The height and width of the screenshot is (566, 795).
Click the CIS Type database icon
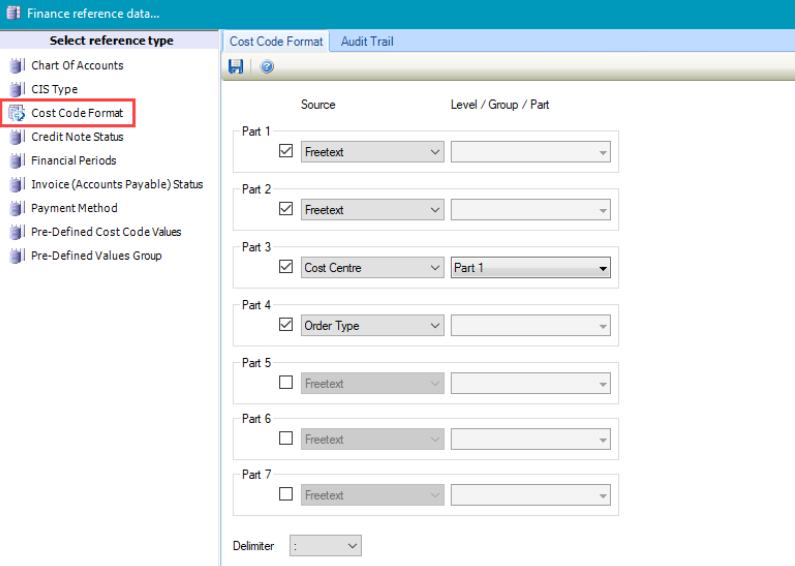point(16,90)
